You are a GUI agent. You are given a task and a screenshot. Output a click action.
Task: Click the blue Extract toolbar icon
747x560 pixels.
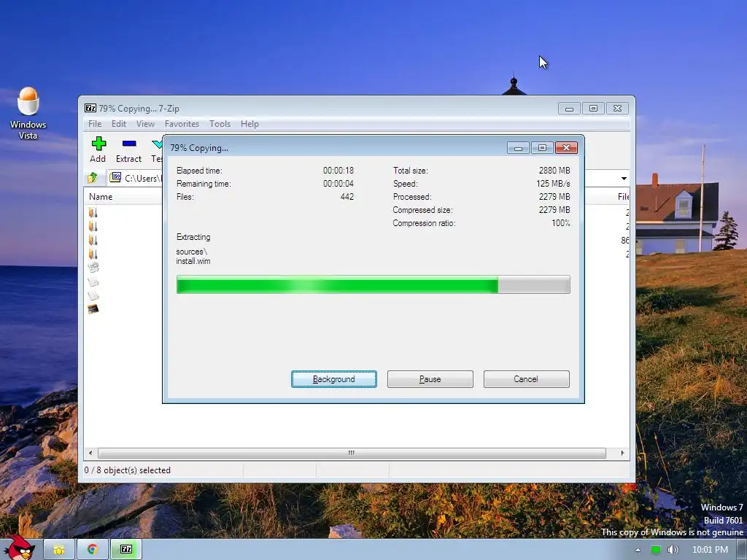[129, 144]
